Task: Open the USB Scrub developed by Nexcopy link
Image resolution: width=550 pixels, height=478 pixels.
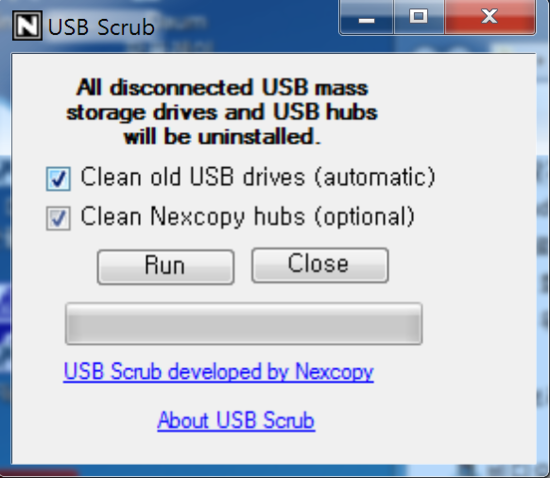Action: [219, 372]
